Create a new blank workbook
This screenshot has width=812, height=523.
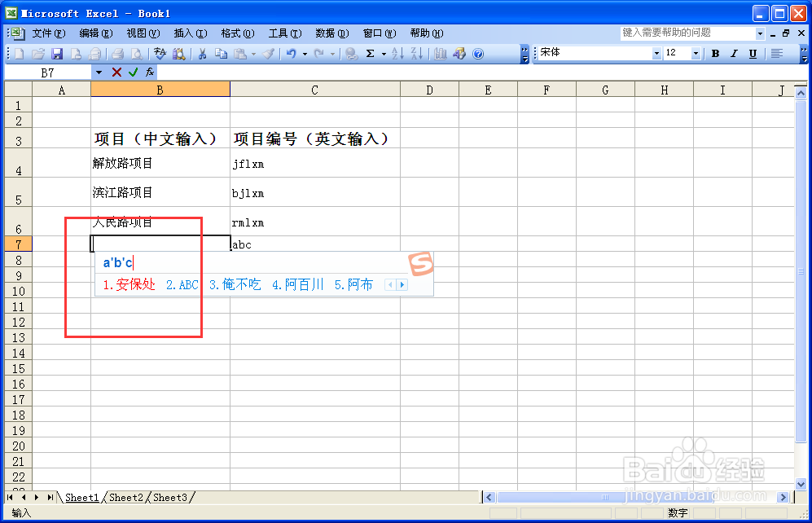click(x=20, y=54)
